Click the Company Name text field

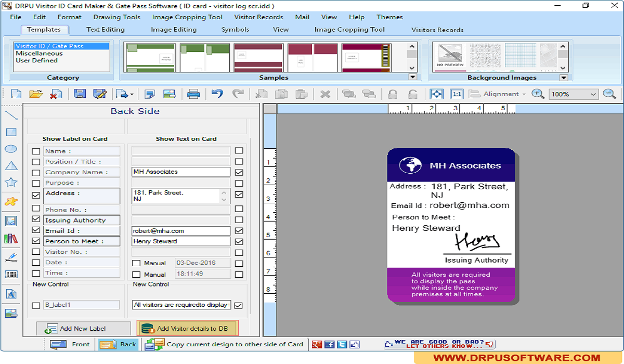click(180, 172)
